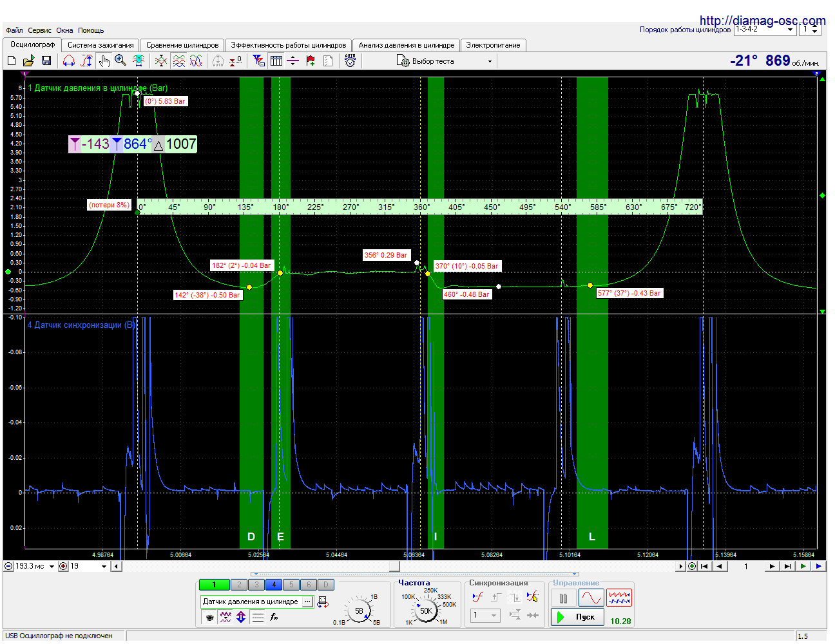835x644 pixels.
Task: Toggle channel 1 green button
Action: 215,585
